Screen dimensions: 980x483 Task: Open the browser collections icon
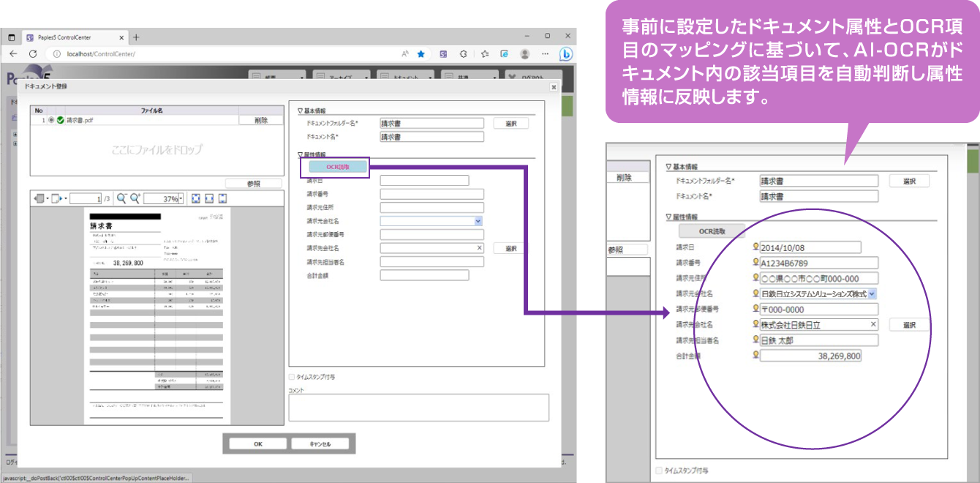[x=504, y=54]
